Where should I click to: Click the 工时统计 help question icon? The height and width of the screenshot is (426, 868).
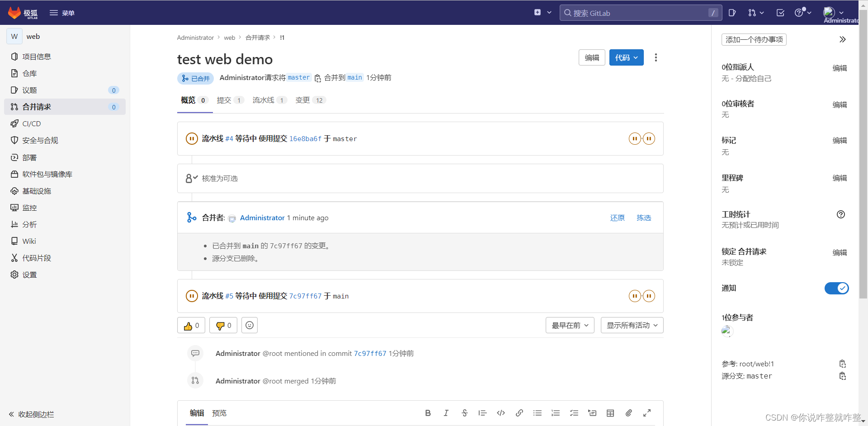841,215
